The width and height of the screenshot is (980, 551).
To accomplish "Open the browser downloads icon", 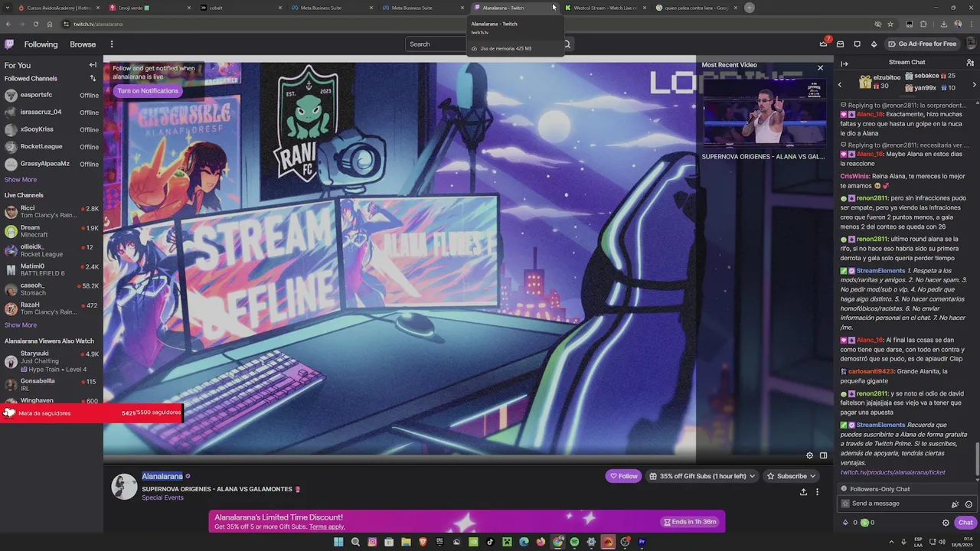I will tap(943, 24).
